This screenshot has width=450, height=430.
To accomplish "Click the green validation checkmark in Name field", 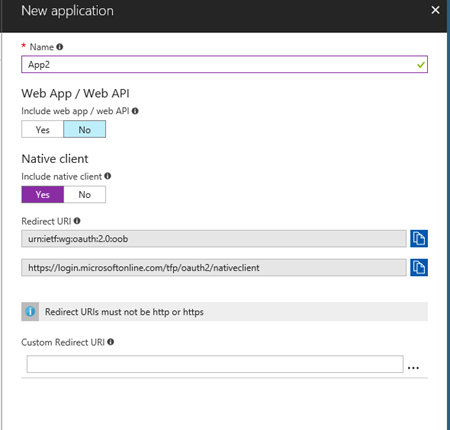I will (421, 64).
